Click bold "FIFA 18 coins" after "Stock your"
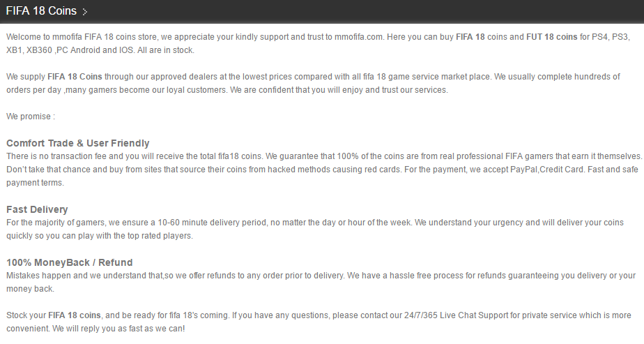This screenshot has height=344, width=644. (x=75, y=315)
